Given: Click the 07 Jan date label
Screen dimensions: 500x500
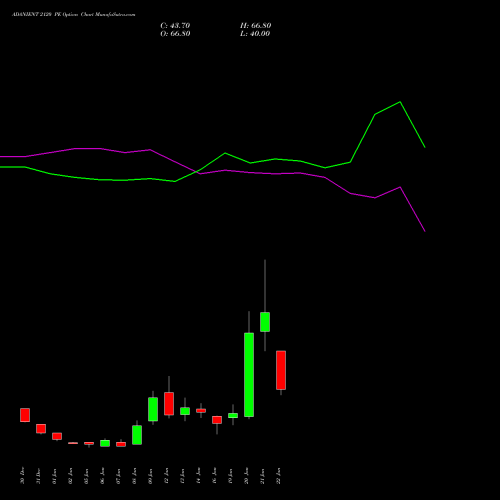Looking at the screenshot, I should [x=118, y=476].
